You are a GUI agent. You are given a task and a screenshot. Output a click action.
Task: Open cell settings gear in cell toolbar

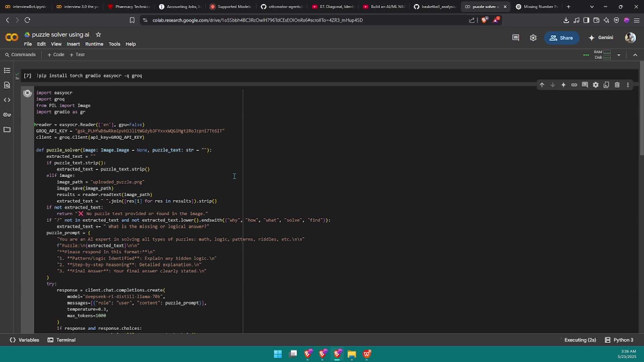coord(595,85)
